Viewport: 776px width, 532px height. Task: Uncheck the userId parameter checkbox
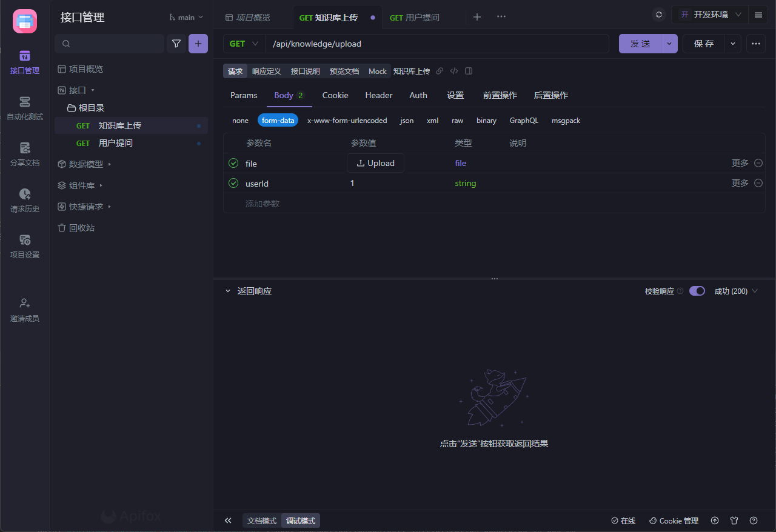coord(233,183)
